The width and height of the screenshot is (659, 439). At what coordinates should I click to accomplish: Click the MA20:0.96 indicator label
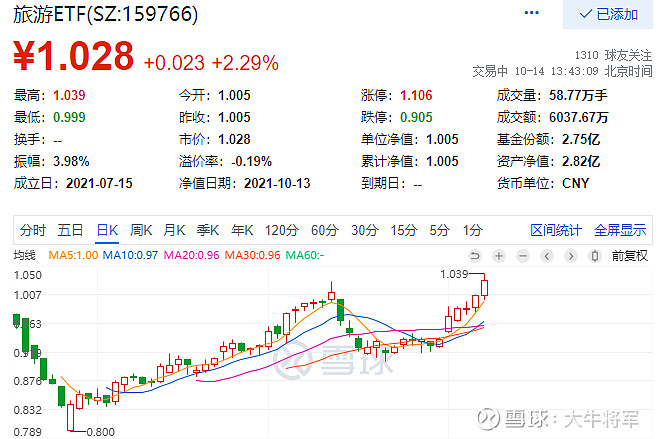click(191, 255)
